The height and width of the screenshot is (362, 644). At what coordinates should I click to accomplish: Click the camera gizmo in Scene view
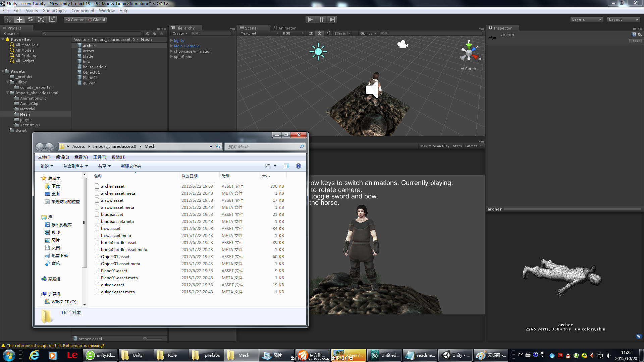(402, 44)
